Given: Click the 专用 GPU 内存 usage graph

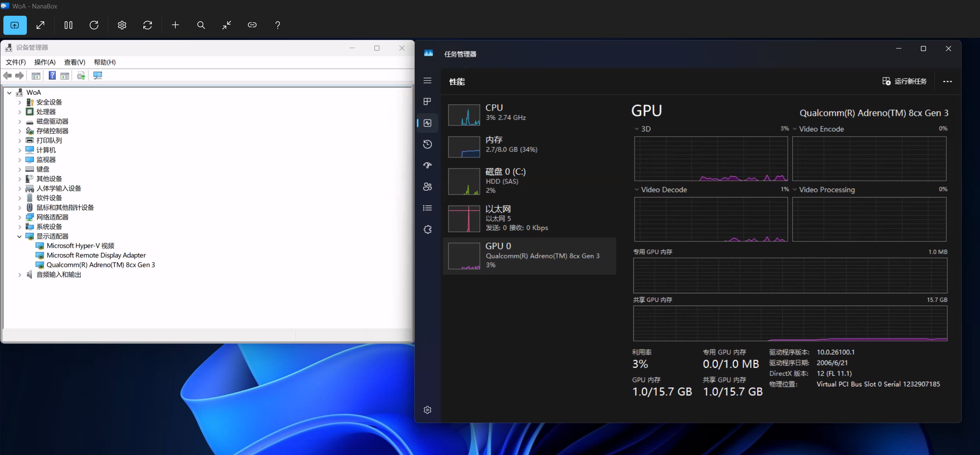Looking at the screenshot, I should 790,275.
